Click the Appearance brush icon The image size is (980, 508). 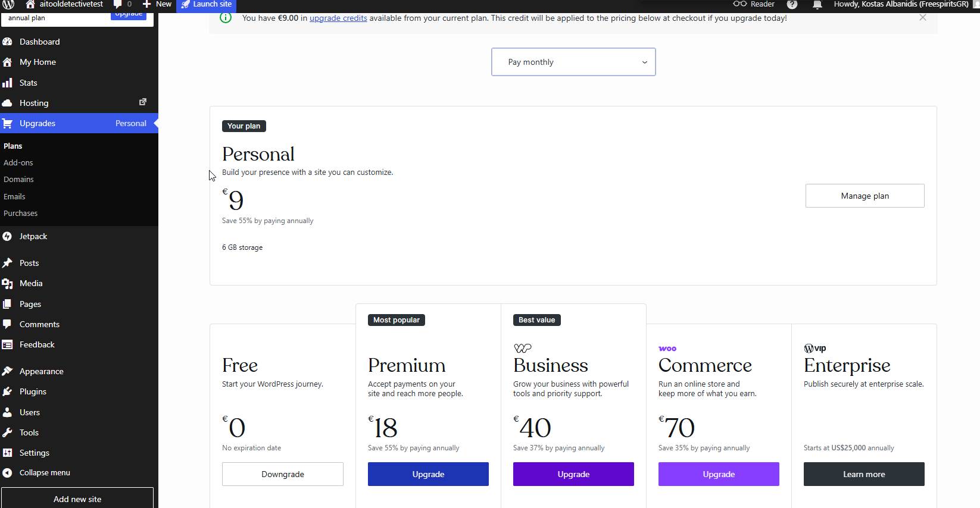click(7, 371)
